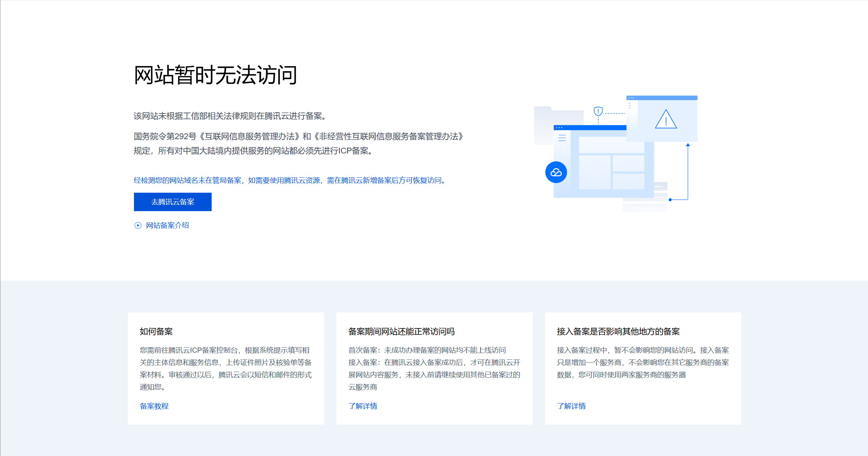Click the play circle icon beside 网站备案介绍
The height and width of the screenshot is (456, 868).
(138, 225)
